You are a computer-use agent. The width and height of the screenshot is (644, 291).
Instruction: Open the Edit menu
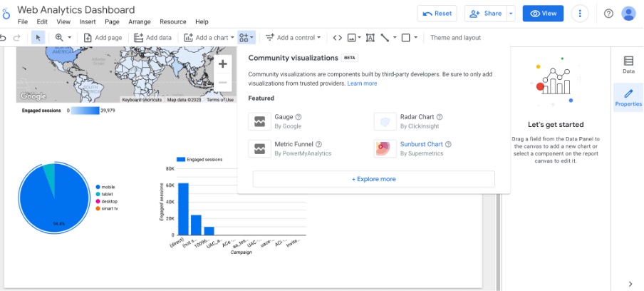[x=42, y=22]
